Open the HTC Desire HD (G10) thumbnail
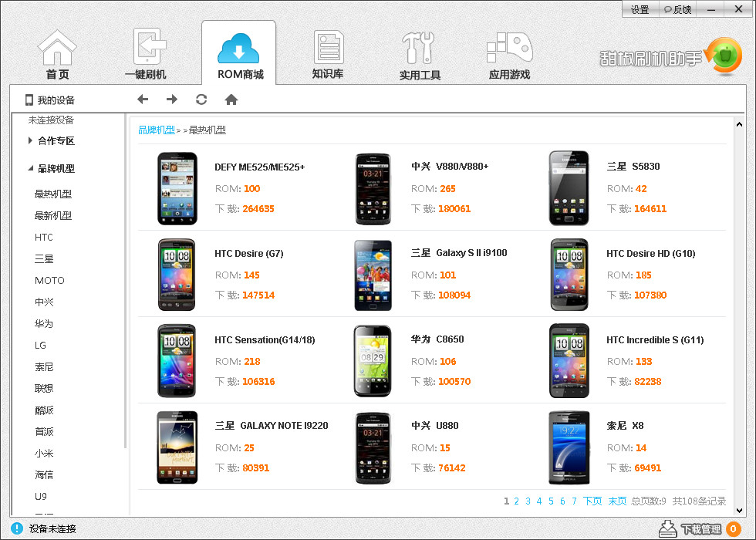The width and height of the screenshot is (756, 540). [569, 275]
